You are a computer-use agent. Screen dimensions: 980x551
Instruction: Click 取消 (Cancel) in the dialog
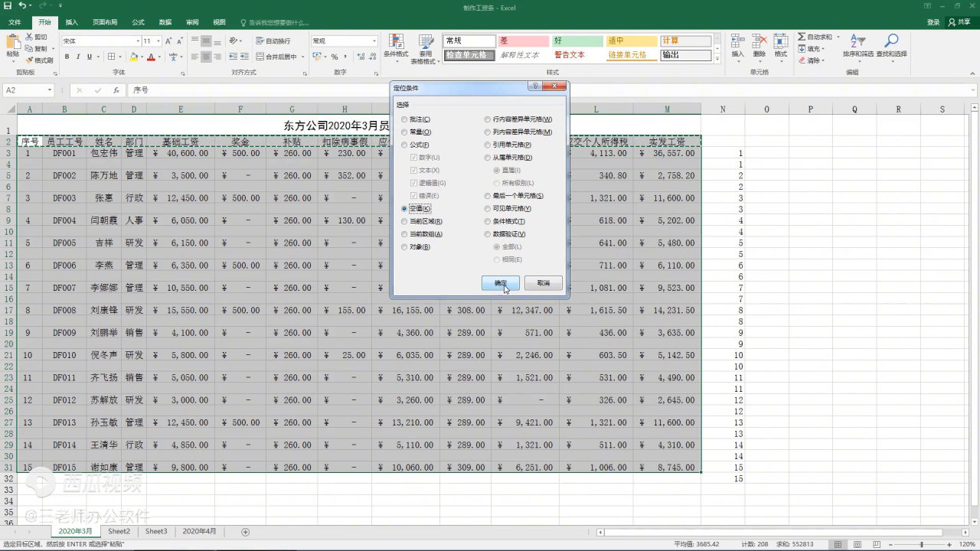pyautogui.click(x=544, y=283)
